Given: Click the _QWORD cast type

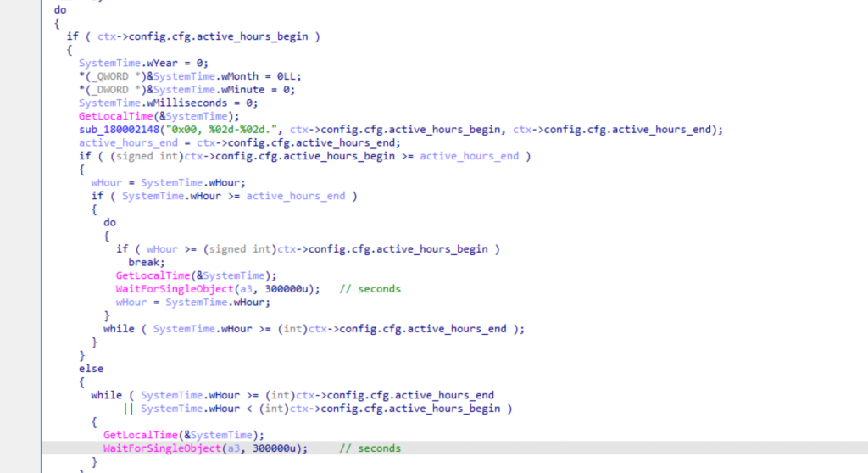Looking at the screenshot, I should [x=108, y=75].
